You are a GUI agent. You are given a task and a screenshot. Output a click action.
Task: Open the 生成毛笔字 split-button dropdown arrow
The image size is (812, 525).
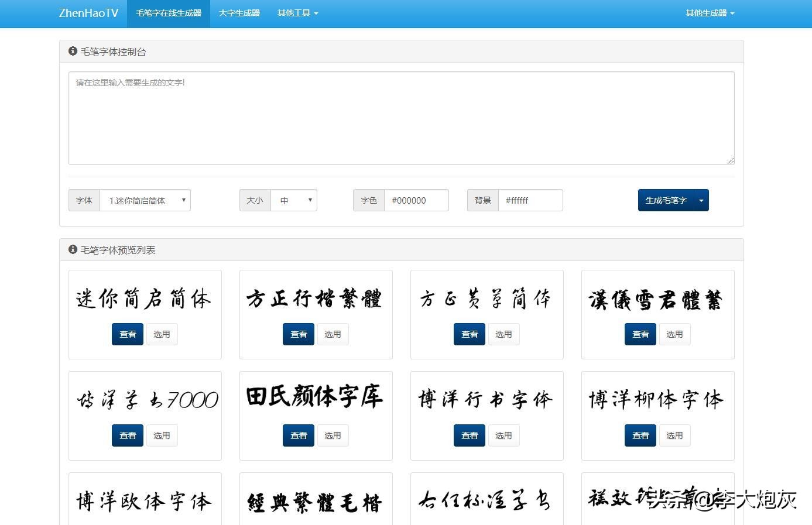coord(701,200)
